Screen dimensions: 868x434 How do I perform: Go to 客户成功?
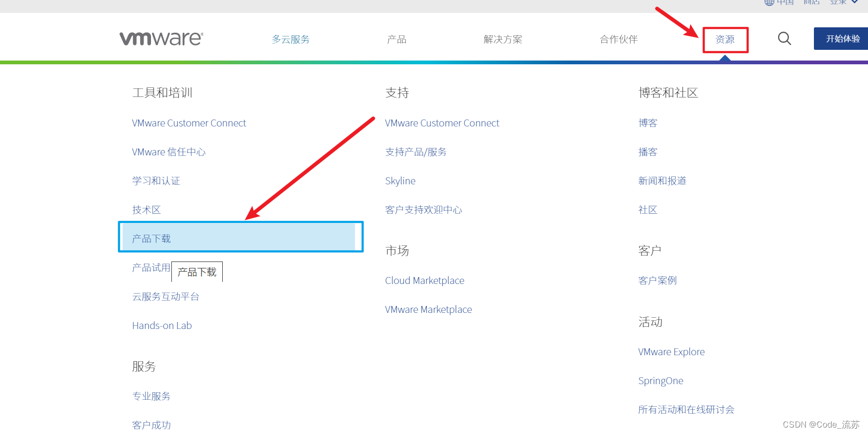[152, 425]
